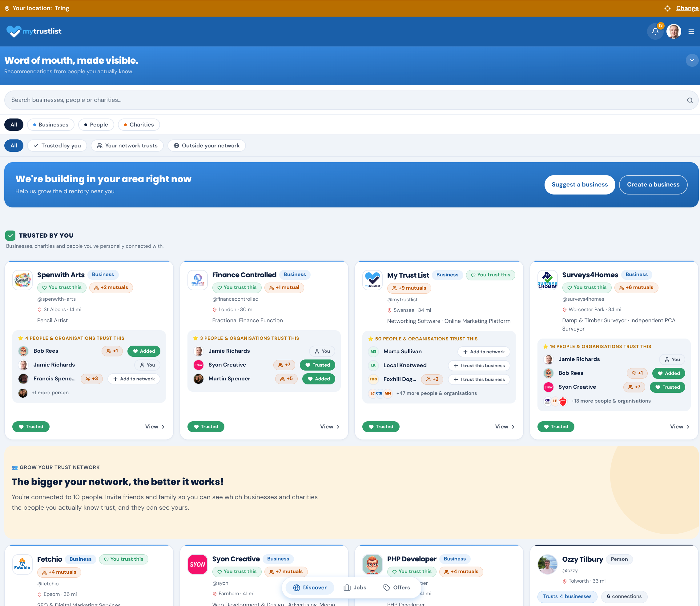
Task: Expand +13 more people & organisations
Action: (x=611, y=401)
